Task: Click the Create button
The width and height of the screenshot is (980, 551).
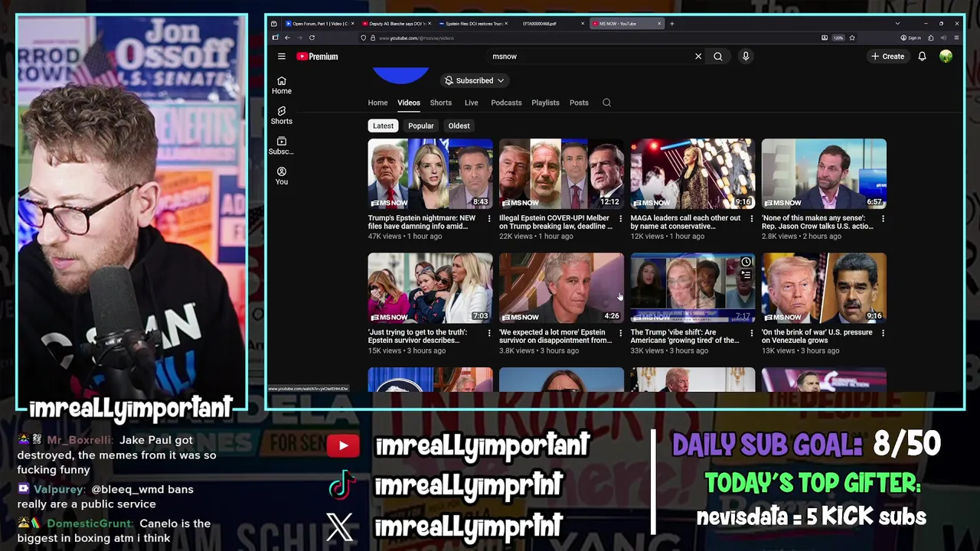Action: click(887, 57)
